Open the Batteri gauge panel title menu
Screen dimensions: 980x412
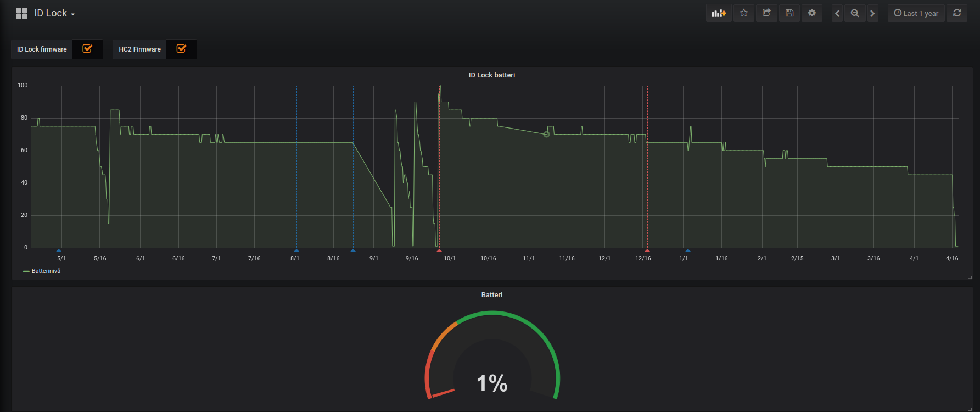[x=492, y=295]
